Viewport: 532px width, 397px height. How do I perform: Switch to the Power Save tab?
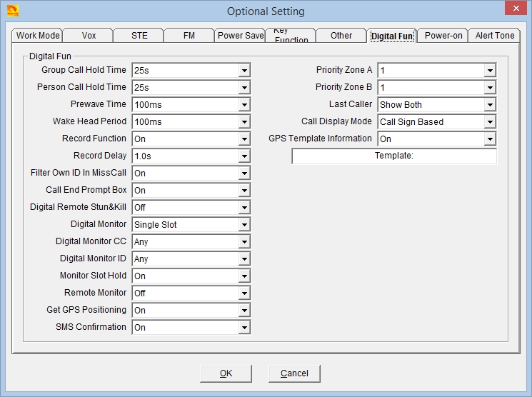pos(240,35)
